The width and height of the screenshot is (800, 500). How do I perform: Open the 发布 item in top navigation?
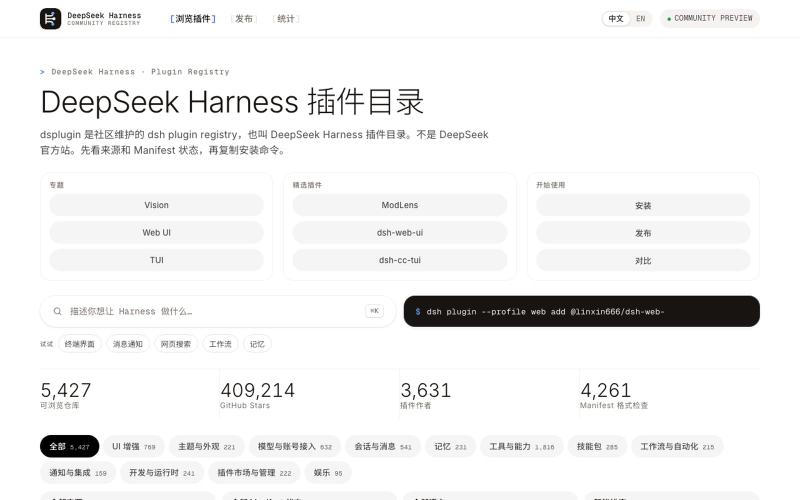click(244, 19)
